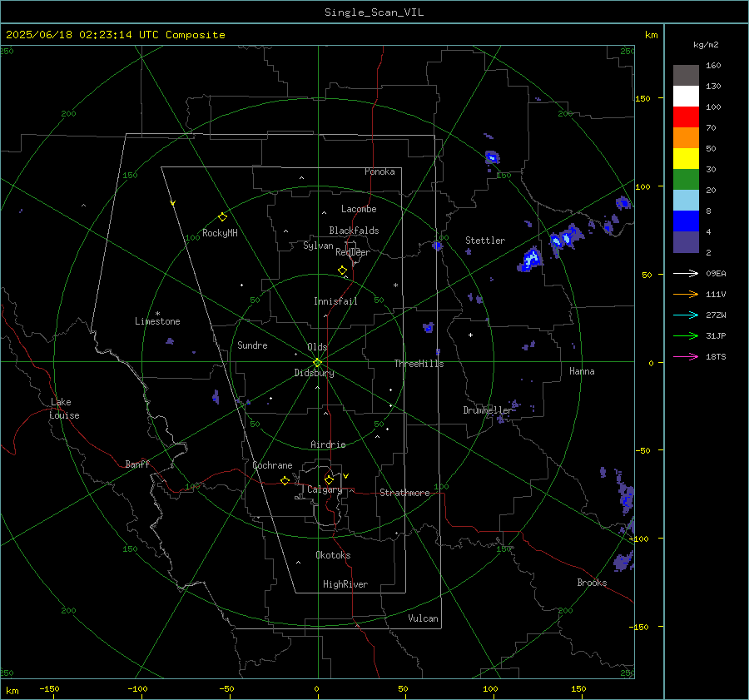Click the Single_Scan_VIL title
749x700 pixels.
(374, 12)
